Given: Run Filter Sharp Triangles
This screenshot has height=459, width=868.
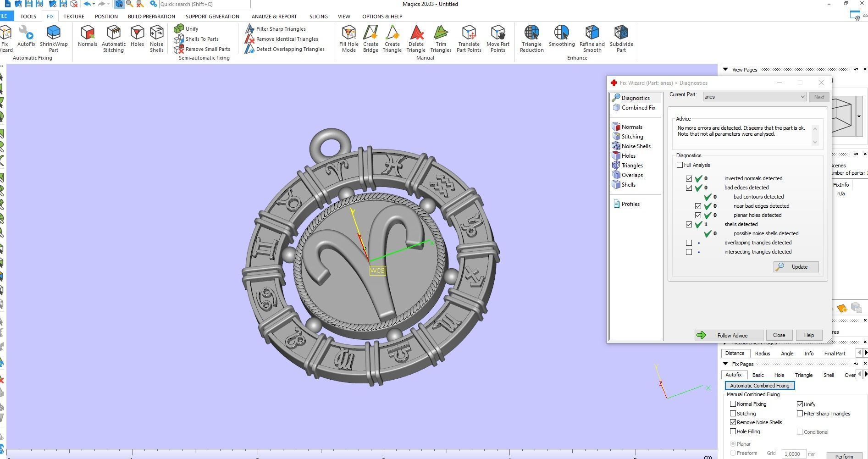Looking at the screenshot, I should [x=276, y=29].
